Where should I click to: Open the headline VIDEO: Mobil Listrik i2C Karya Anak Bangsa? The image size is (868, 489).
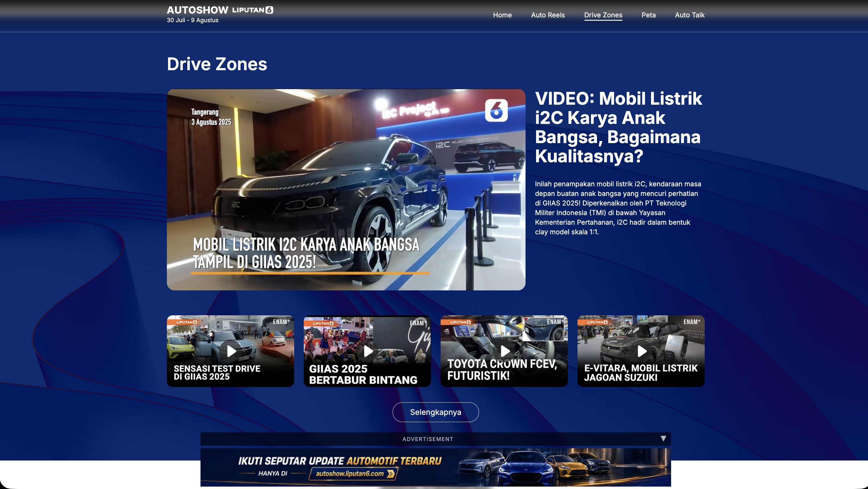pos(618,127)
